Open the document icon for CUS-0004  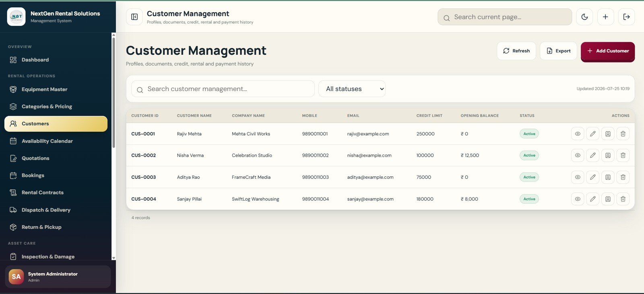click(x=608, y=199)
